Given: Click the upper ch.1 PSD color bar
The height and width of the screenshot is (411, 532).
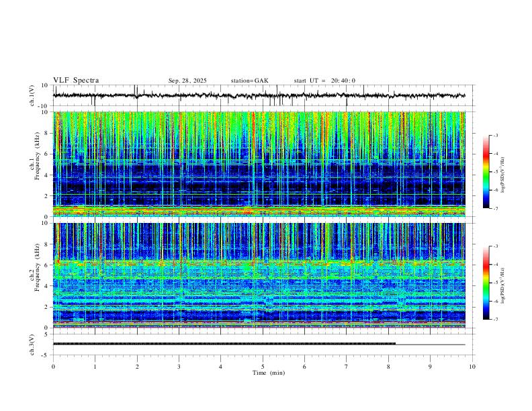Looking at the screenshot, I should click(486, 172).
